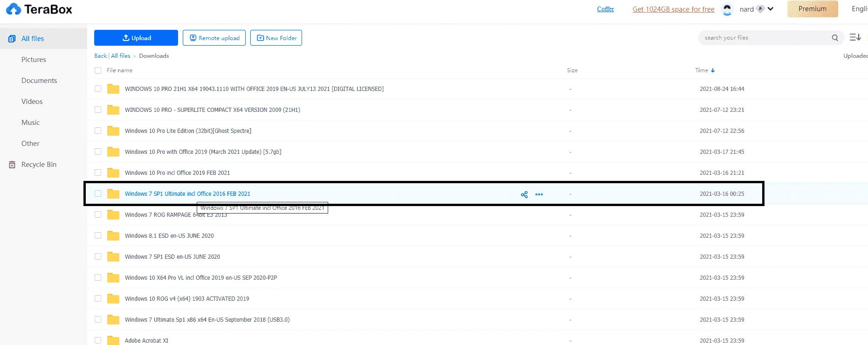Image resolution: width=868 pixels, height=345 pixels.
Task: Click All files breadcrumb link
Action: (121, 56)
